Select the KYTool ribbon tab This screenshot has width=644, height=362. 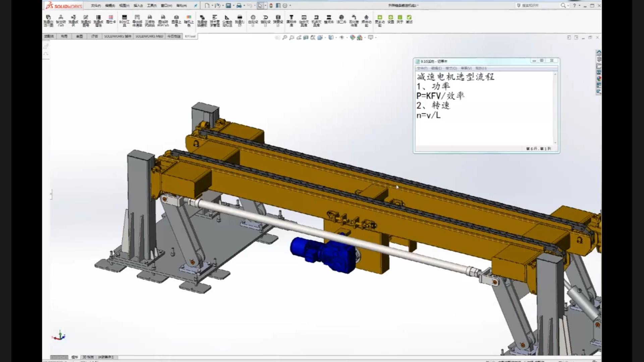click(x=190, y=36)
